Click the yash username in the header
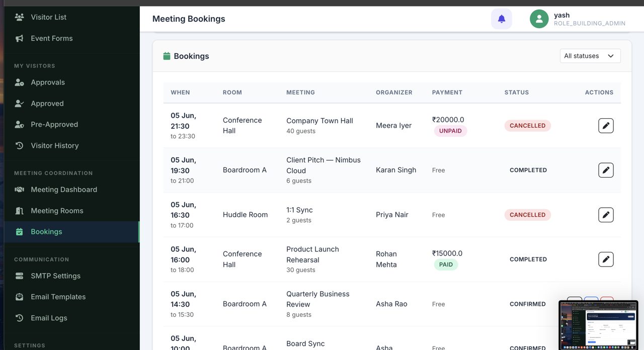 pyautogui.click(x=561, y=15)
